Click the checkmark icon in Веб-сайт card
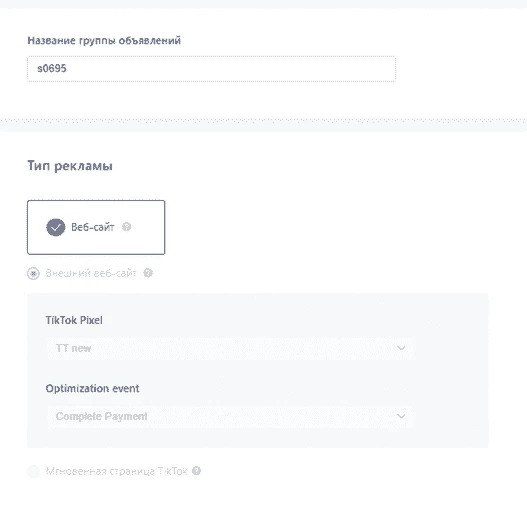The width and height of the screenshot is (527, 520). (x=55, y=228)
